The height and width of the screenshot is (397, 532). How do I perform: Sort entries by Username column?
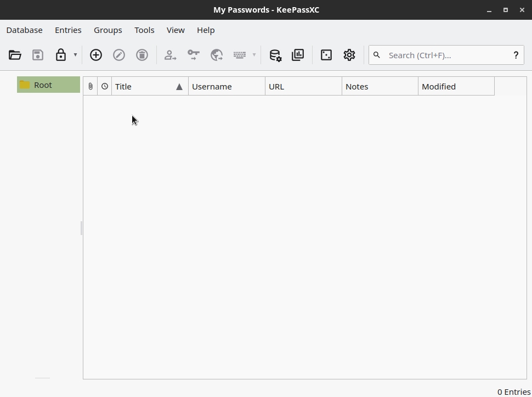click(x=227, y=86)
